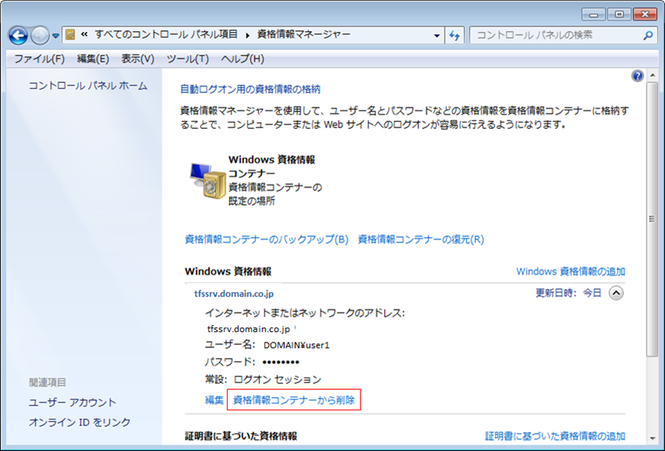Click the 更新日時: 今日 text
The width and height of the screenshot is (665, 451).
pos(568,293)
